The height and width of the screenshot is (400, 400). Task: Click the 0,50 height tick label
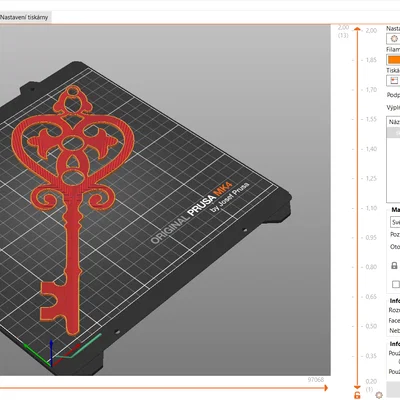tap(371, 326)
